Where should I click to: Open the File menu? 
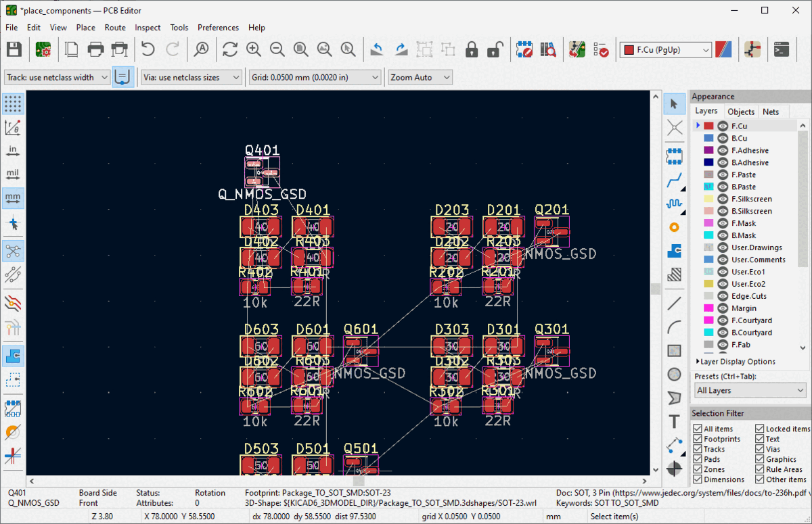[x=12, y=28]
